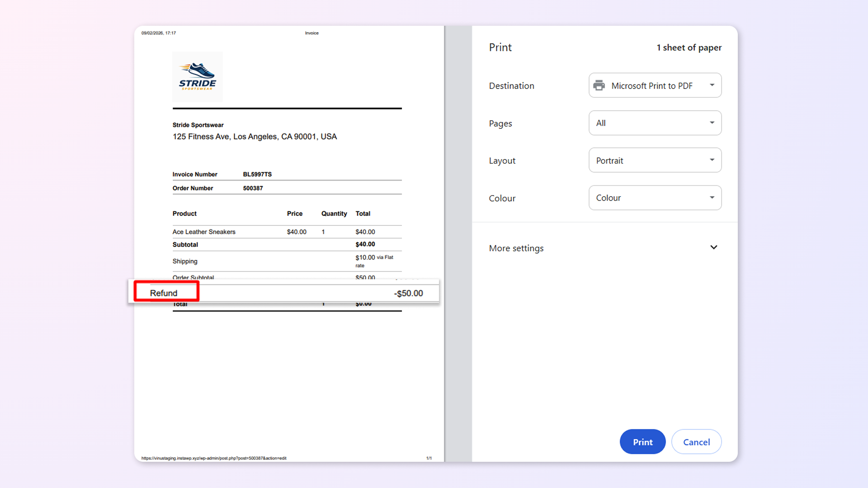Open the Colour dropdown

tap(655, 198)
